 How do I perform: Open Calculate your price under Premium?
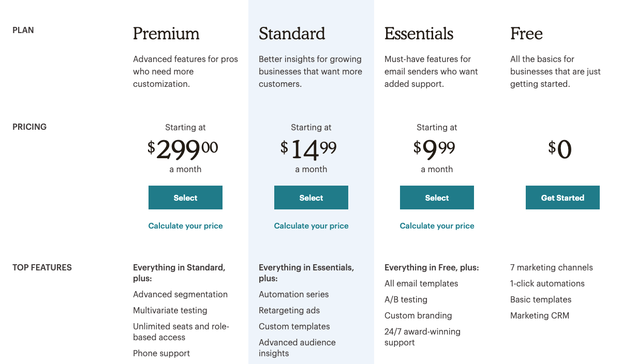tap(185, 226)
